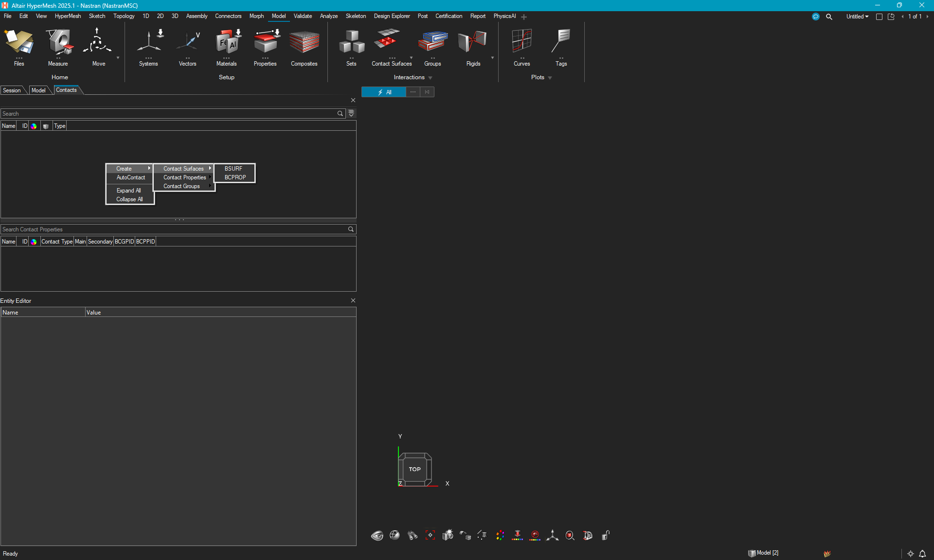Click the open padlock icon

[606, 535]
